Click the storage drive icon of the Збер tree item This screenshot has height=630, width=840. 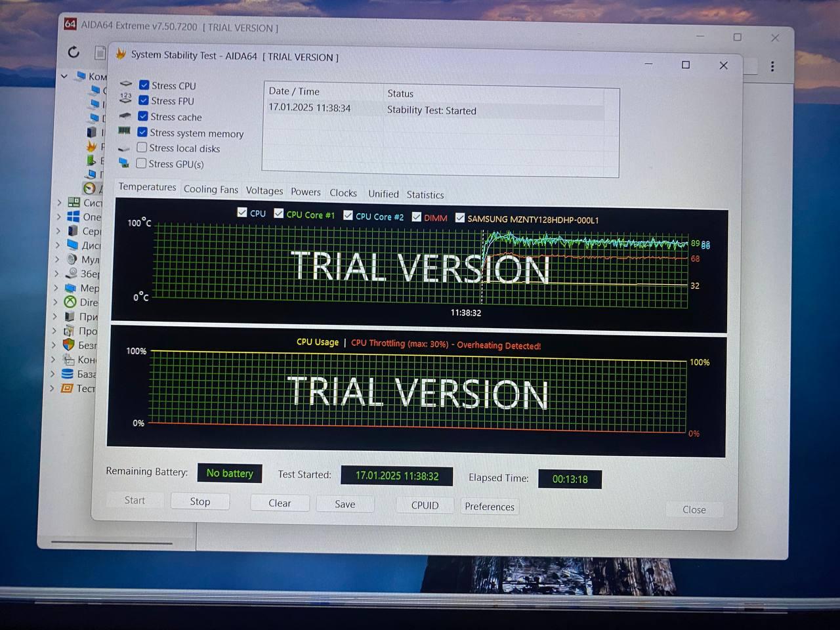[x=72, y=274]
